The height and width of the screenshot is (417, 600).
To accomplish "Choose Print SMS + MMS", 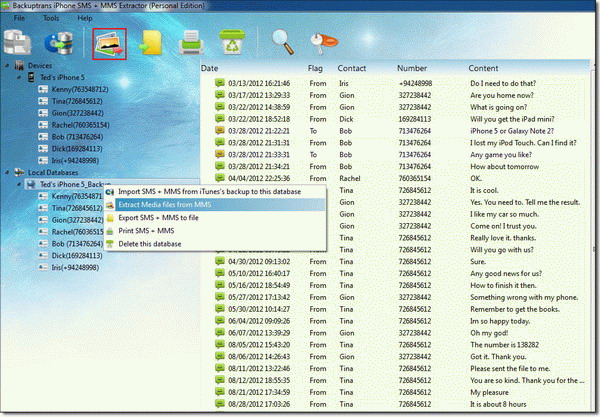I will pyautogui.click(x=215, y=231).
